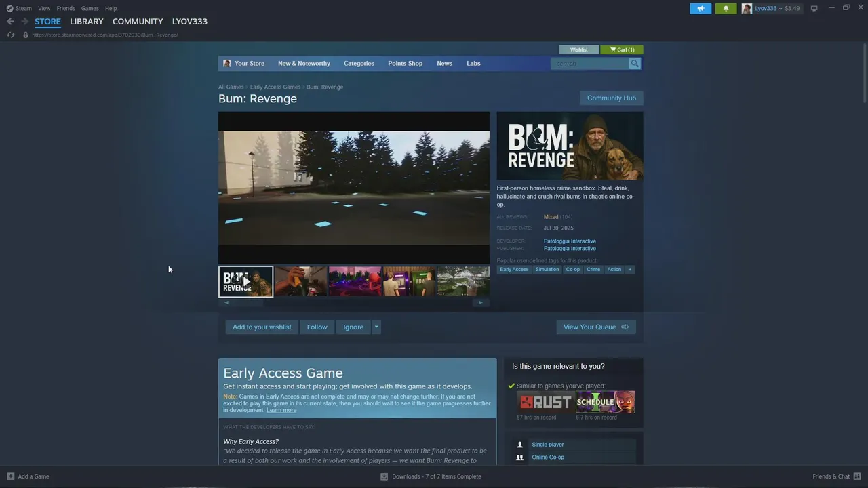Expand more tags with the plus button
The width and height of the screenshot is (868, 488).
pyautogui.click(x=630, y=270)
